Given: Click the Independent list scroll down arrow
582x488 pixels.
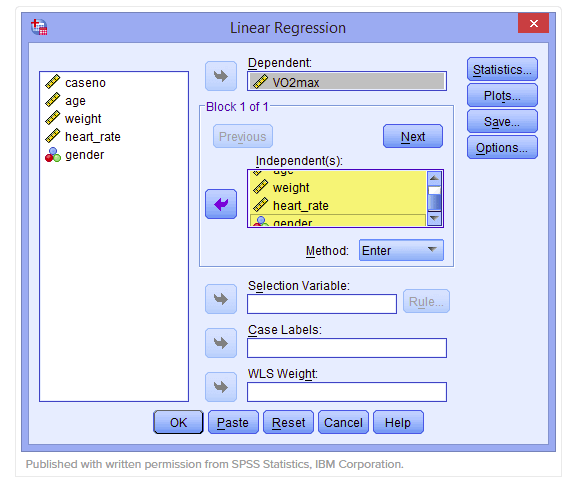Looking at the screenshot, I should pos(434,218).
